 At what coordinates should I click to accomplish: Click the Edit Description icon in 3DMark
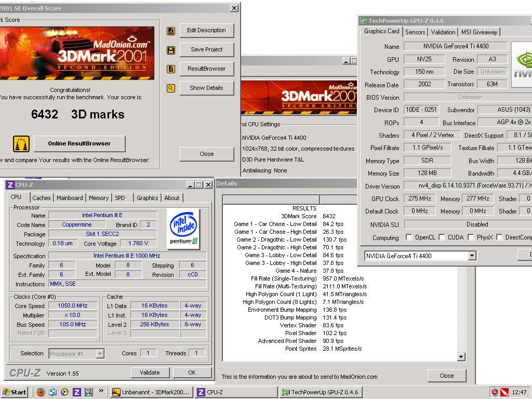pos(171,31)
